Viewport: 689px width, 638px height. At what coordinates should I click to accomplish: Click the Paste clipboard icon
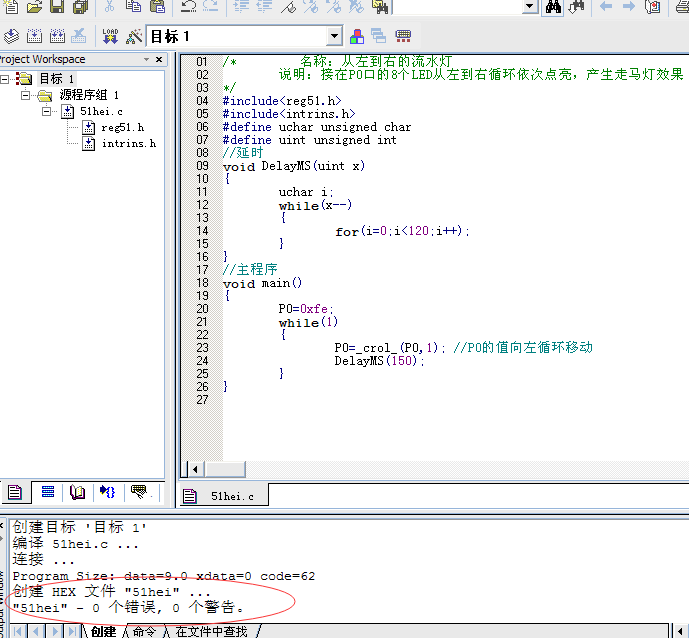pos(157,6)
